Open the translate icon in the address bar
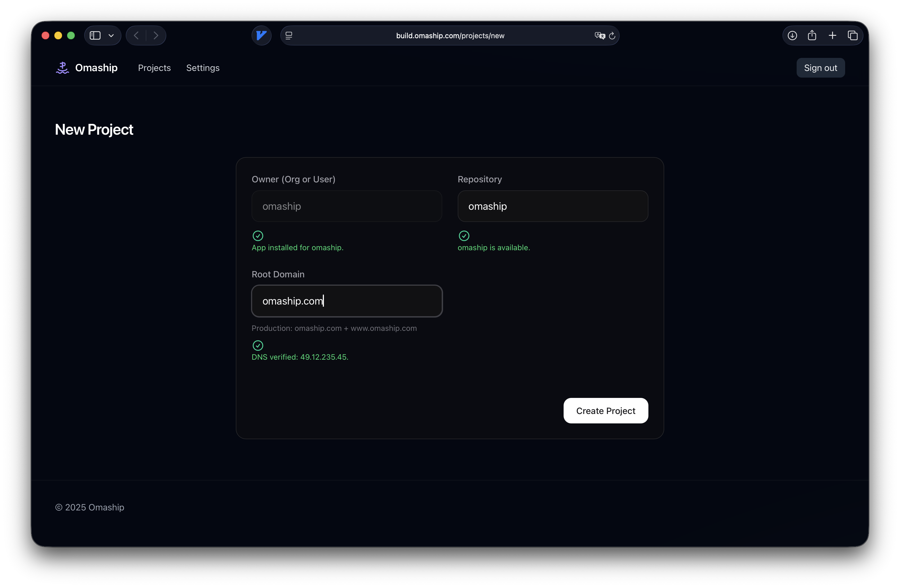The height and width of the screenshot is (588, 900). [x=599, y=35]
